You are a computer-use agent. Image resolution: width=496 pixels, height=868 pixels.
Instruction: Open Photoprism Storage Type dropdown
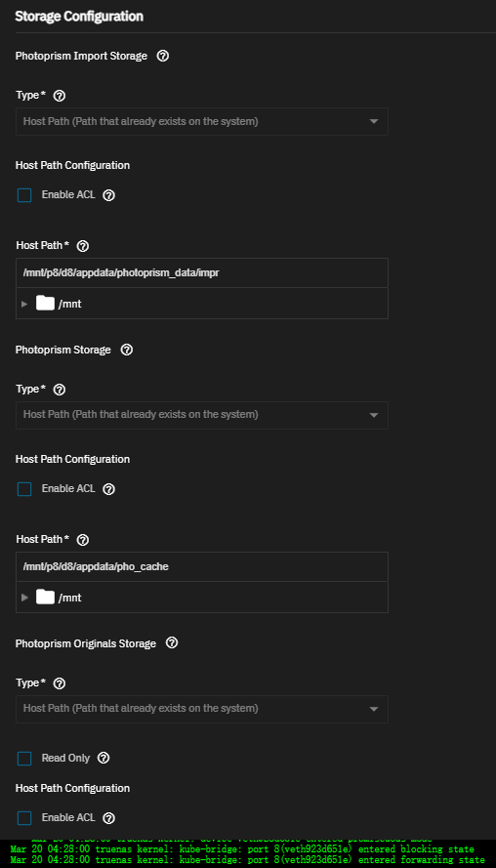[202, 415]
